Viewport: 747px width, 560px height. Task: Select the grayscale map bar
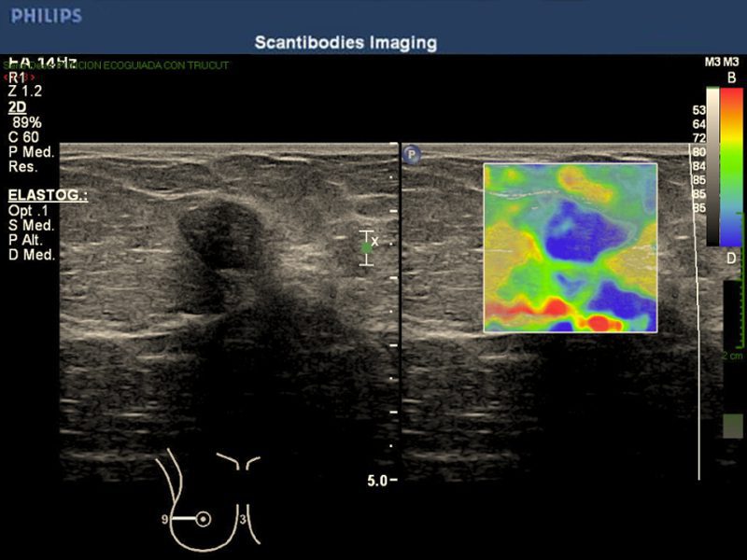click(x=712, y=166)
